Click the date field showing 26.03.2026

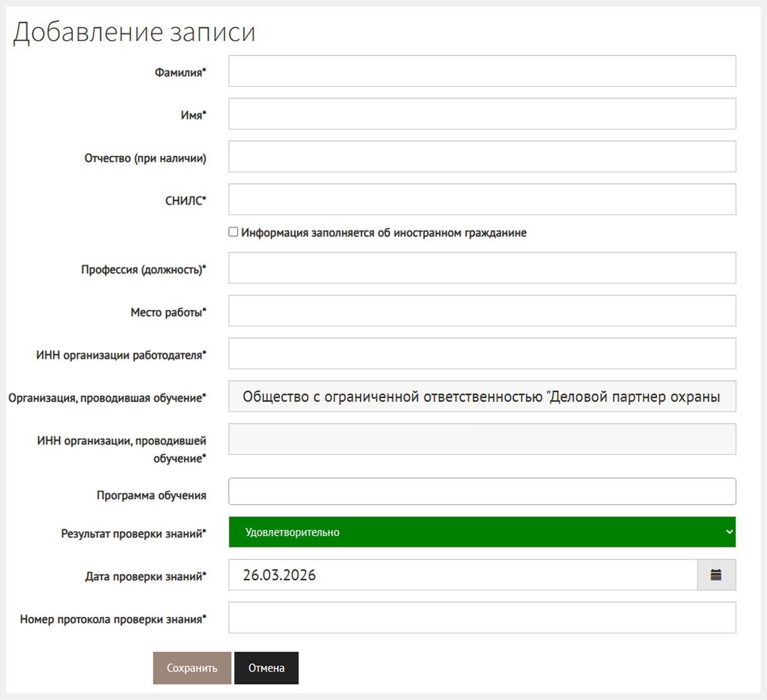coord(462,575)
